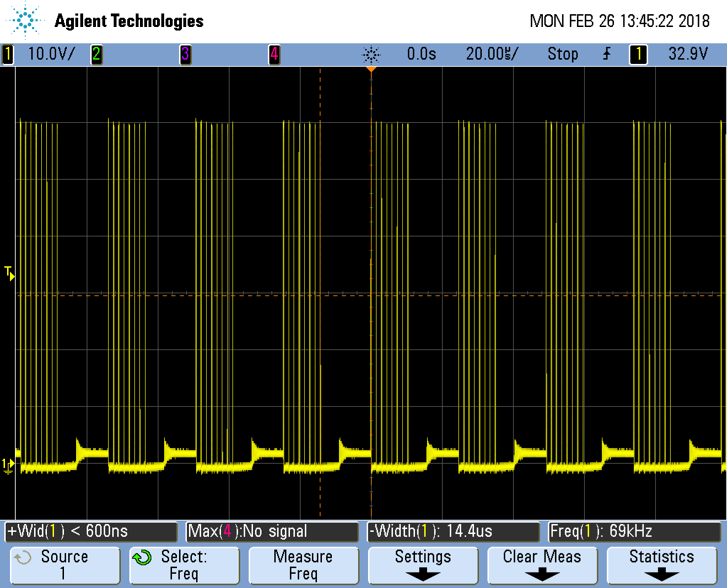Expand the Settings softkey menu
727x588 pixels.
point(423,565)
